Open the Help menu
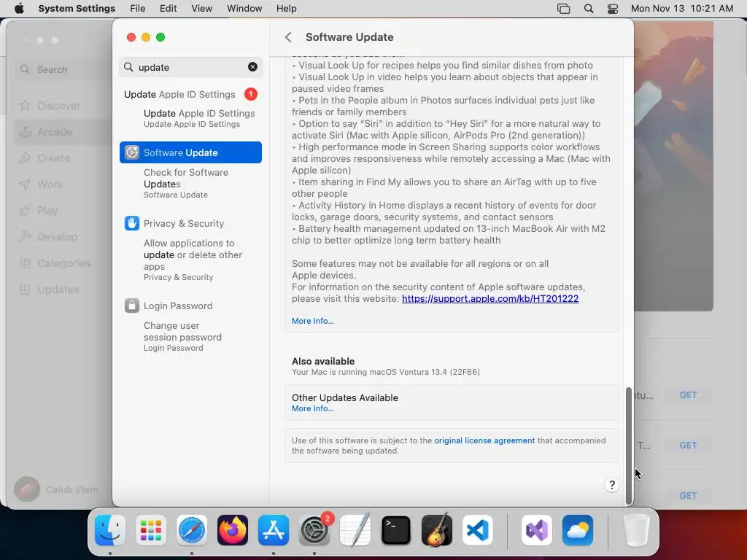This screenshot has width=747, height=560. [x=286, y=8]
